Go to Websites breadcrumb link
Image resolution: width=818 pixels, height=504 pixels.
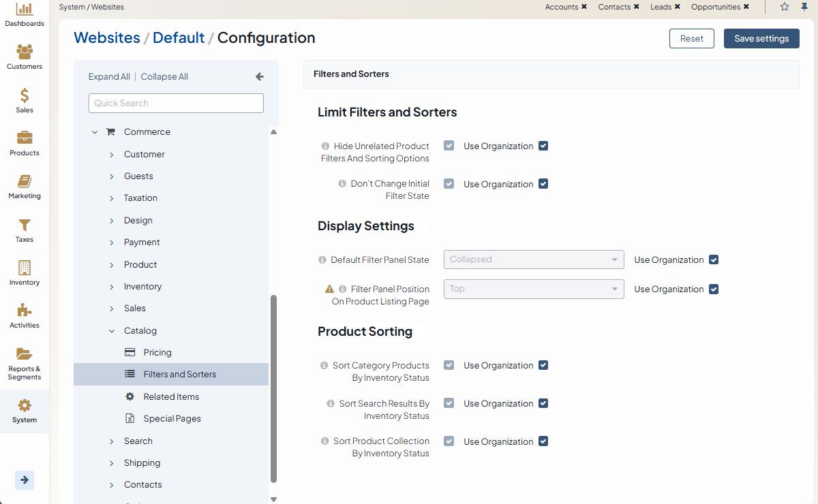coord(107,38)
